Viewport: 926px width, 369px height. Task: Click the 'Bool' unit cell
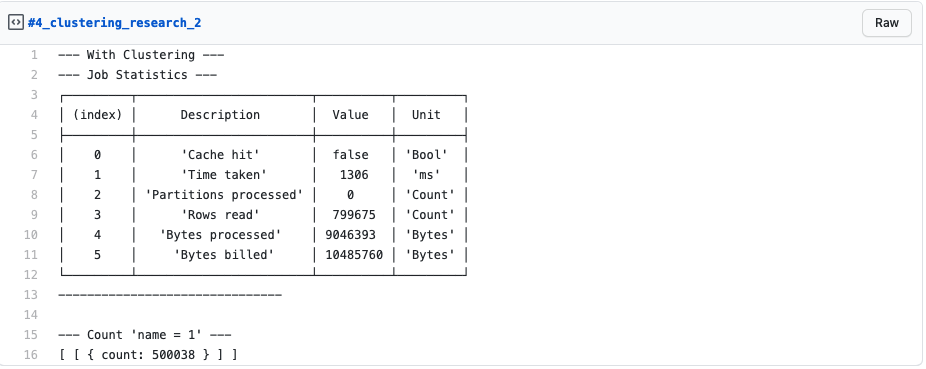click(x=426, y=155)
